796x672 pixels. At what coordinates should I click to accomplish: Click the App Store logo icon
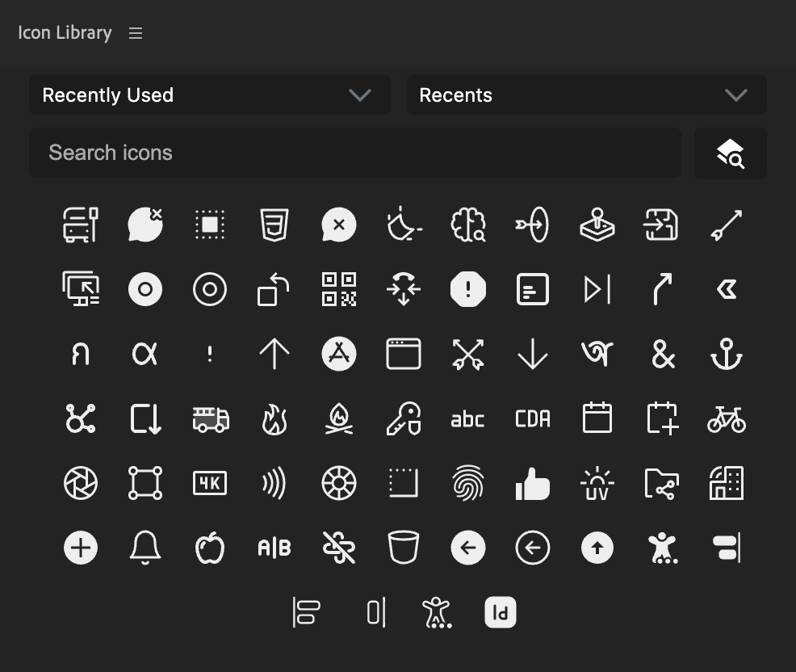coord(338,354)
